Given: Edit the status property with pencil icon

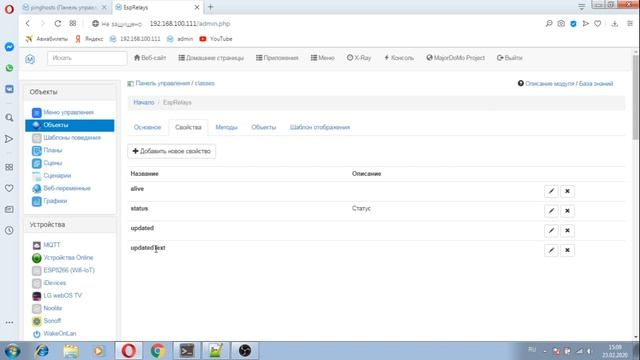Looking at the screenshot, I should click(x=551, y=211).
